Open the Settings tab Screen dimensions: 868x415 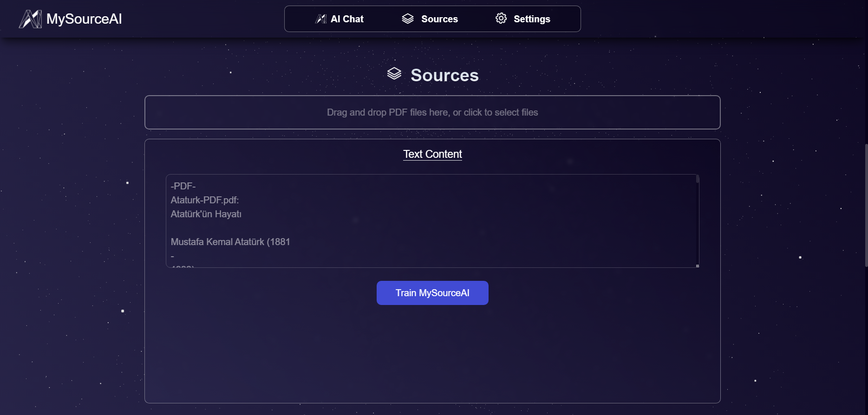[523, 19]
